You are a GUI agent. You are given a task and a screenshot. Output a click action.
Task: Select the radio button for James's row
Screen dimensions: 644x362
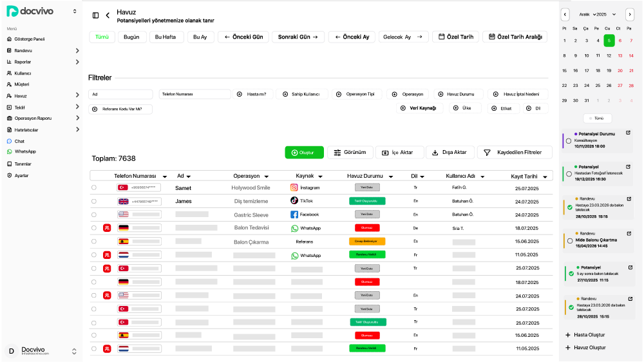pos(94,201)
